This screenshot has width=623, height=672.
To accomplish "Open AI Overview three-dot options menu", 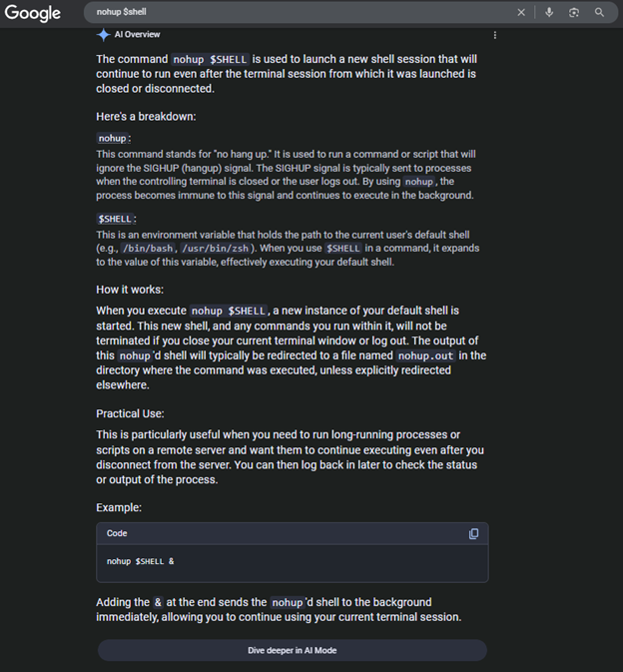I will point(495,35).
